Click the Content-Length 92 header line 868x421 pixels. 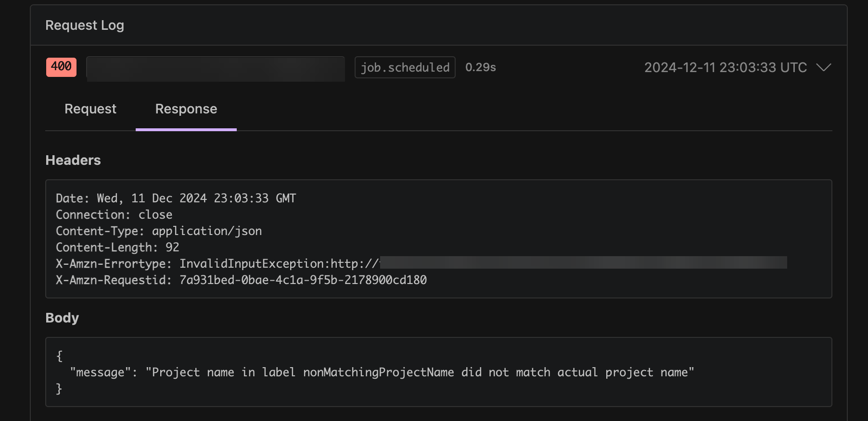point(117,247)
